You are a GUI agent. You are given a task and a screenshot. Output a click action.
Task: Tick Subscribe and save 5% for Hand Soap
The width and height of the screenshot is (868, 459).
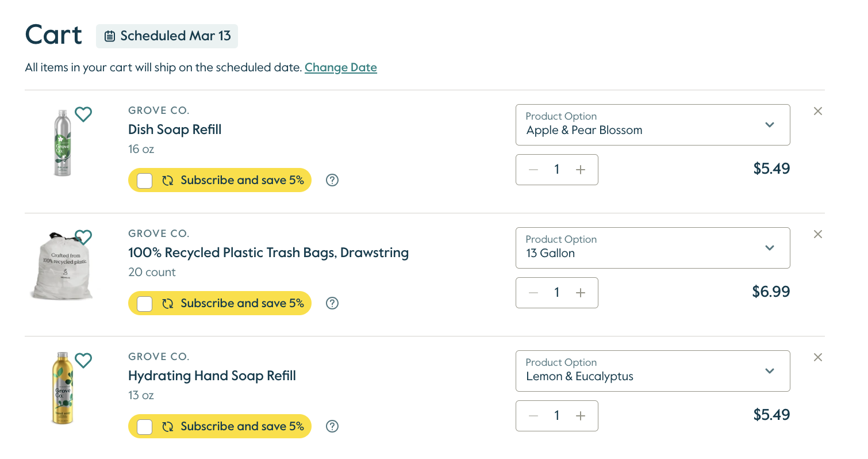pyautogui.click(x=145, y=427)
